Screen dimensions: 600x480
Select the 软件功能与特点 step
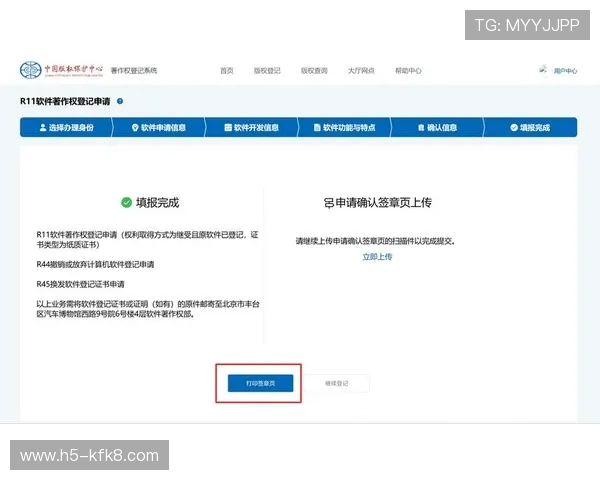point(344,127)
